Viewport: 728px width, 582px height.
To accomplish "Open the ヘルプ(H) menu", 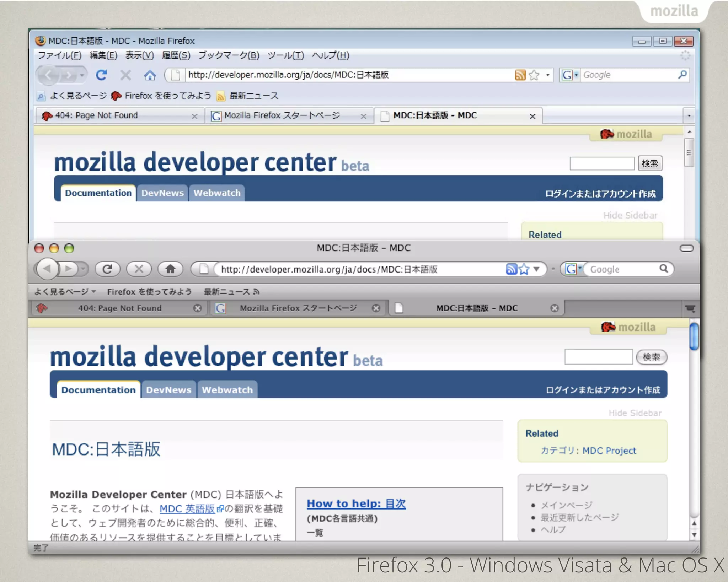I will coord(331,55).
